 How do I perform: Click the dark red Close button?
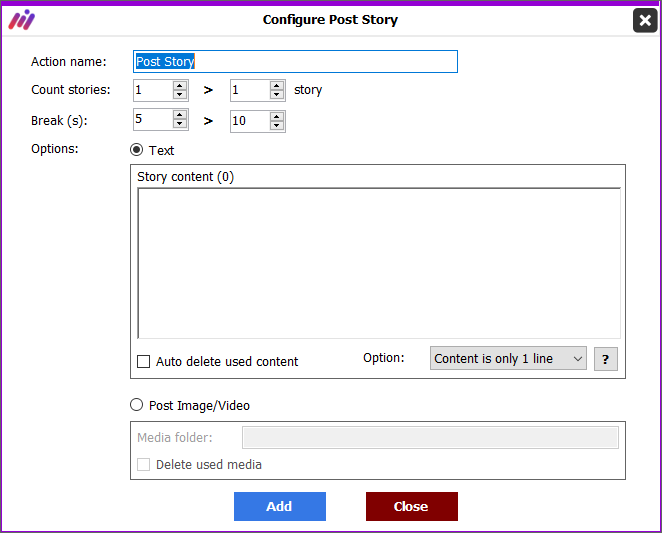click(412, 506)
